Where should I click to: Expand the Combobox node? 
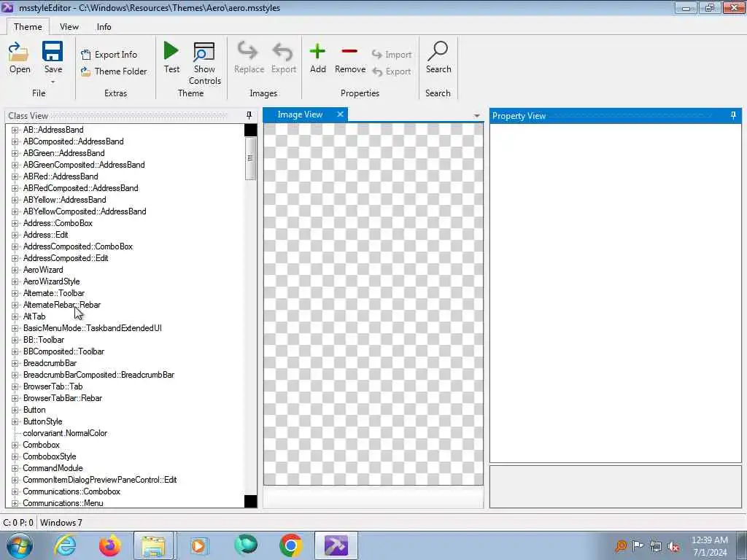point(15,445)
